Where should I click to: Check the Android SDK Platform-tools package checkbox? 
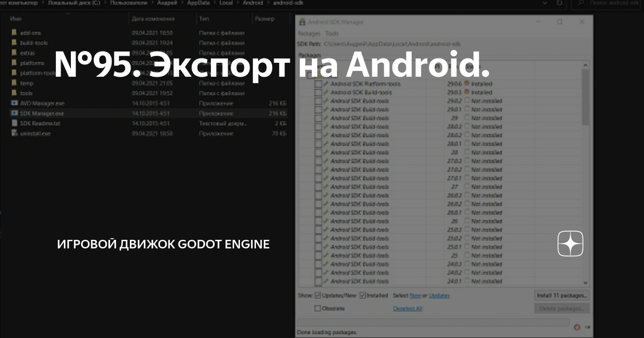[318, 84]
